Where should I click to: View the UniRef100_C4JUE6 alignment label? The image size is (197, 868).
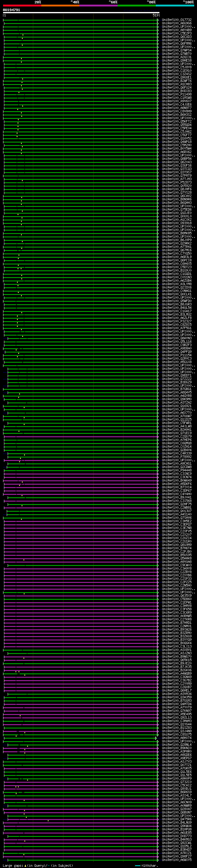click(176, 104)
